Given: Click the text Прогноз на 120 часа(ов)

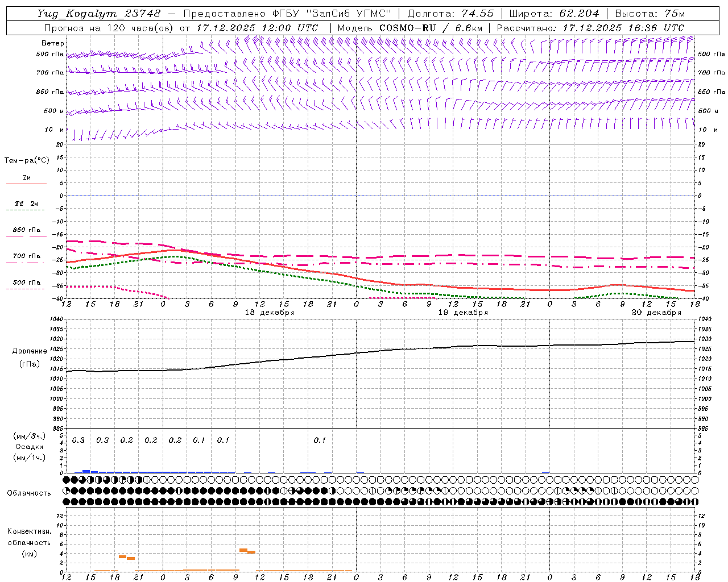Looking at the screenshot, I should (x=109, y=28).
